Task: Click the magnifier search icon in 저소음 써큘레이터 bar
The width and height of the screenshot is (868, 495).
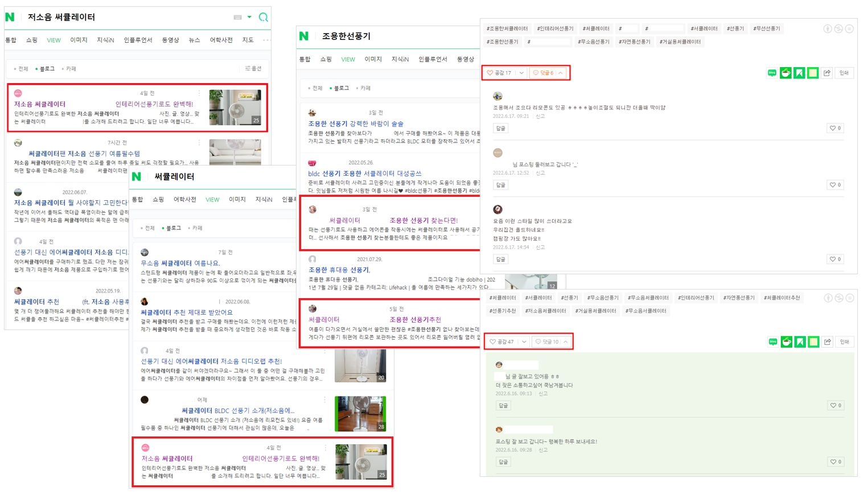Action: tap(264, 17)
